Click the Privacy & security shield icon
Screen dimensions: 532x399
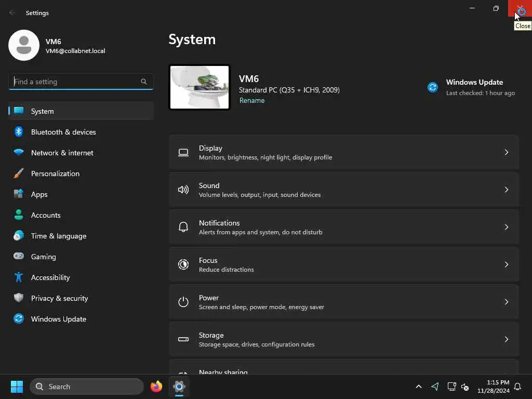pos(19,298)
